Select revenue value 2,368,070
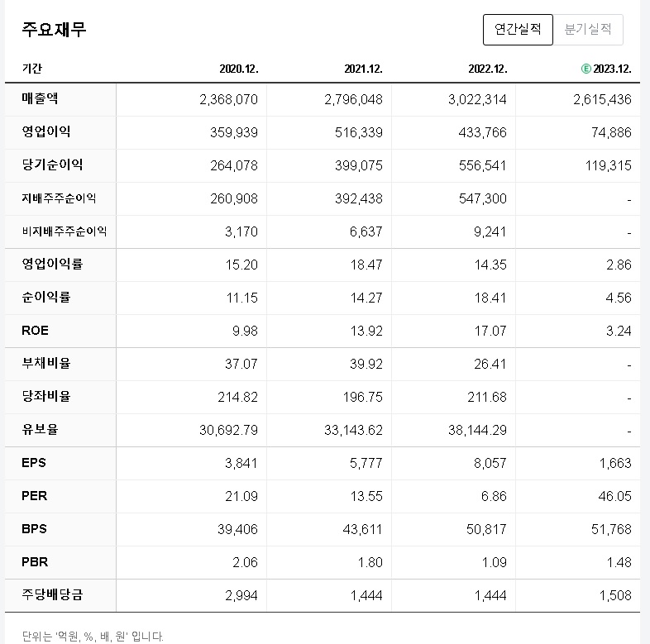650x644 pixels. tap(228, 99)
